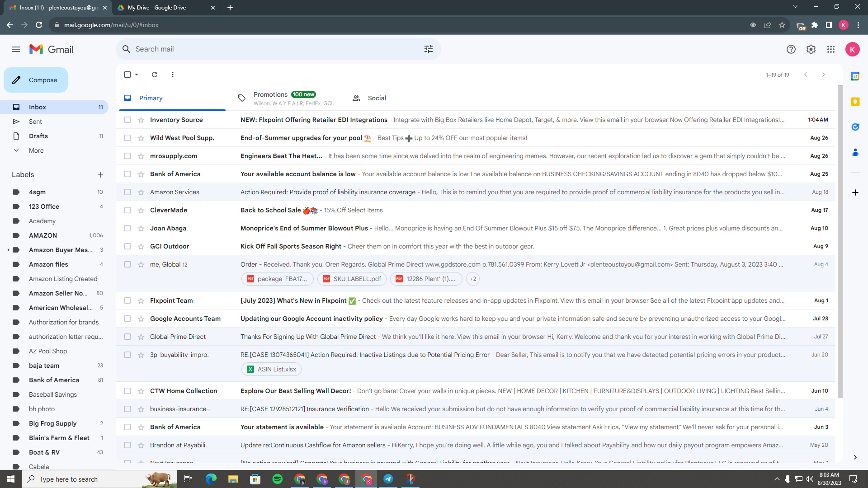868x488 pixels.
Task: Compose a new email
Action: pyautogui.click(x=36, y=80)
